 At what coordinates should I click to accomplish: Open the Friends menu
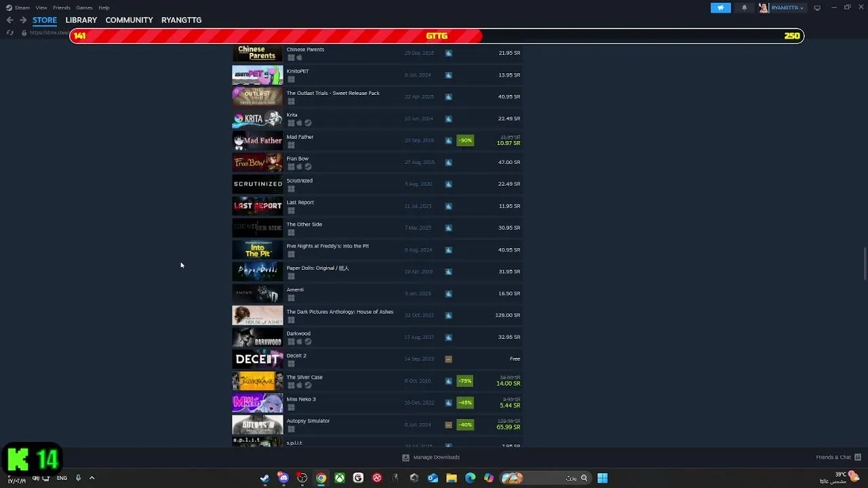(x=62, y=7)
